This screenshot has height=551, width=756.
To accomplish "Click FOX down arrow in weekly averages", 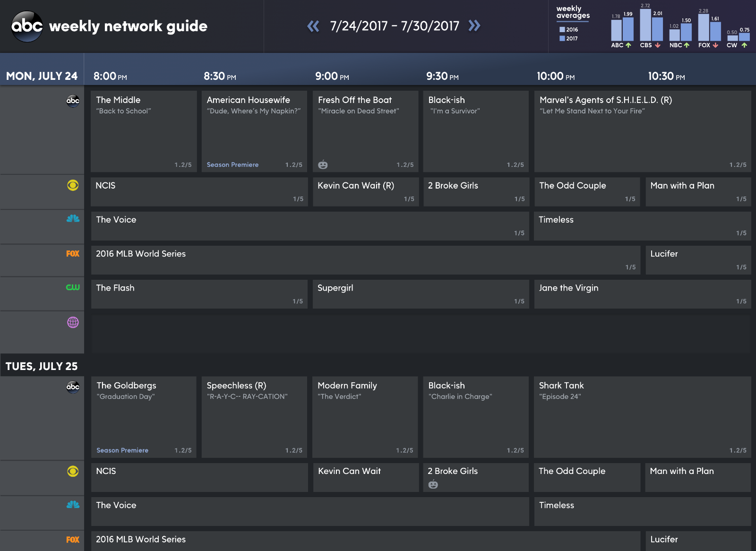I will (x=715, y=45).
